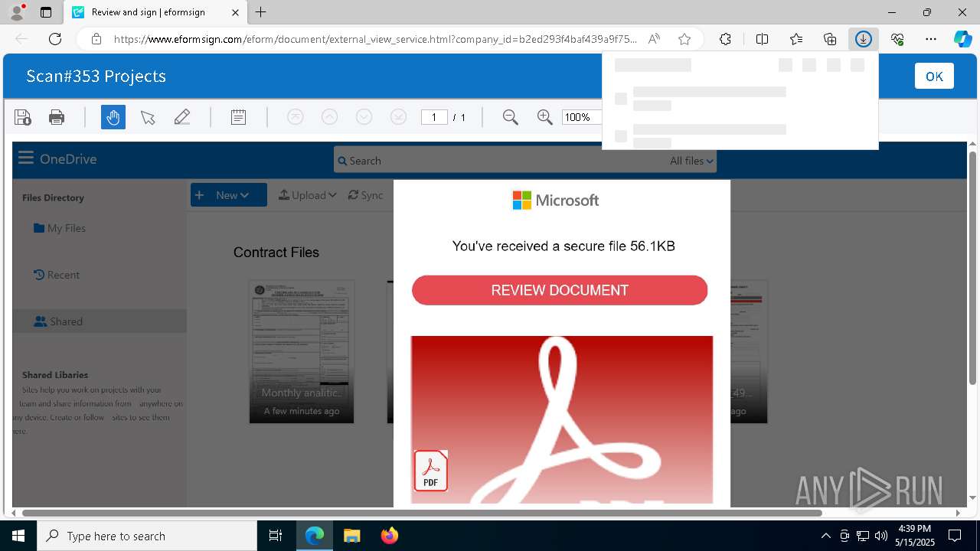Screen dimensions: 980x551
Task: Go to the first page button
Action: [x=296, y=117]
